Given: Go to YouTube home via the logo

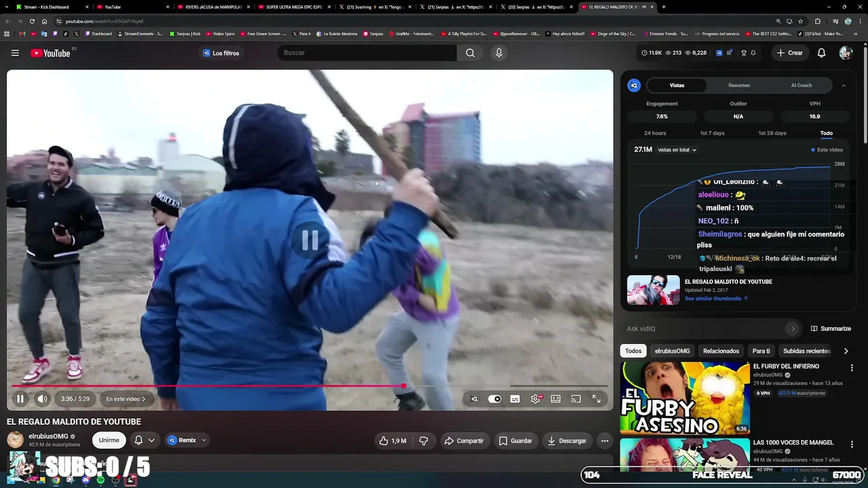Looking at the screenshot, I should click(x=51, y=53).
